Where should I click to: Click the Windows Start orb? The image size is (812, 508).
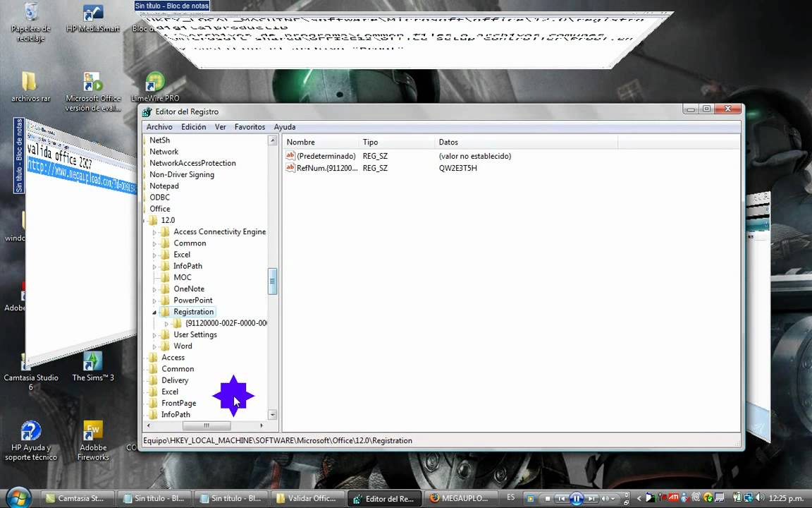pyautogui.click(x=18, y=497)
